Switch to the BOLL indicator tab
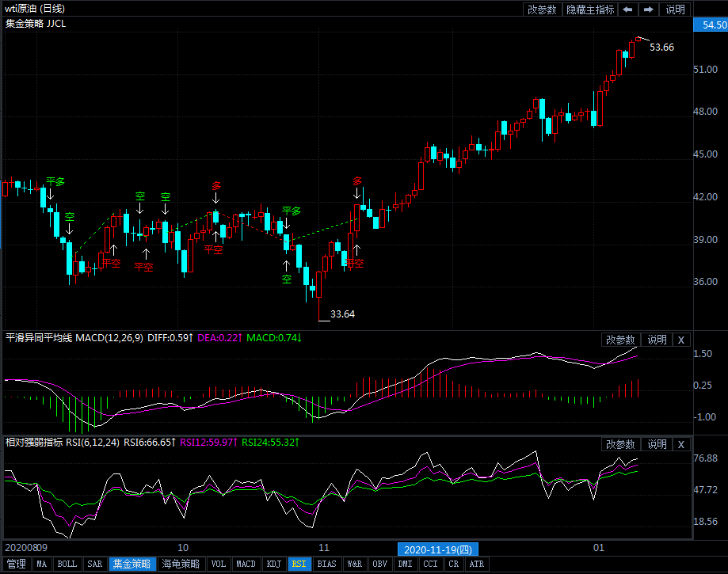Viewport: 728px width, 574px height. 67,564
